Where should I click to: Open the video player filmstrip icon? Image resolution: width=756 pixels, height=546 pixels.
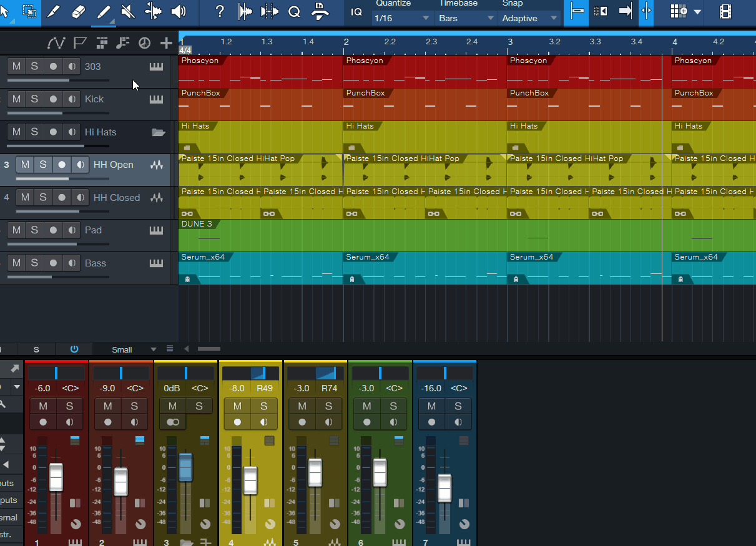(x=725, y=11)
